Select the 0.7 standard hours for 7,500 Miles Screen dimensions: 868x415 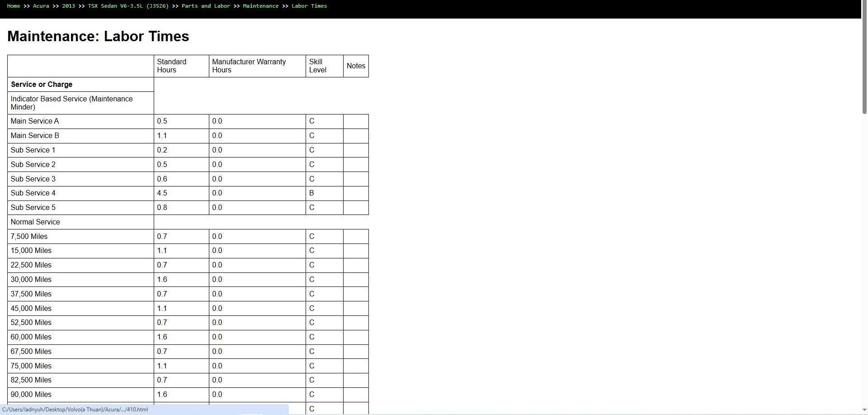(162, 237)
